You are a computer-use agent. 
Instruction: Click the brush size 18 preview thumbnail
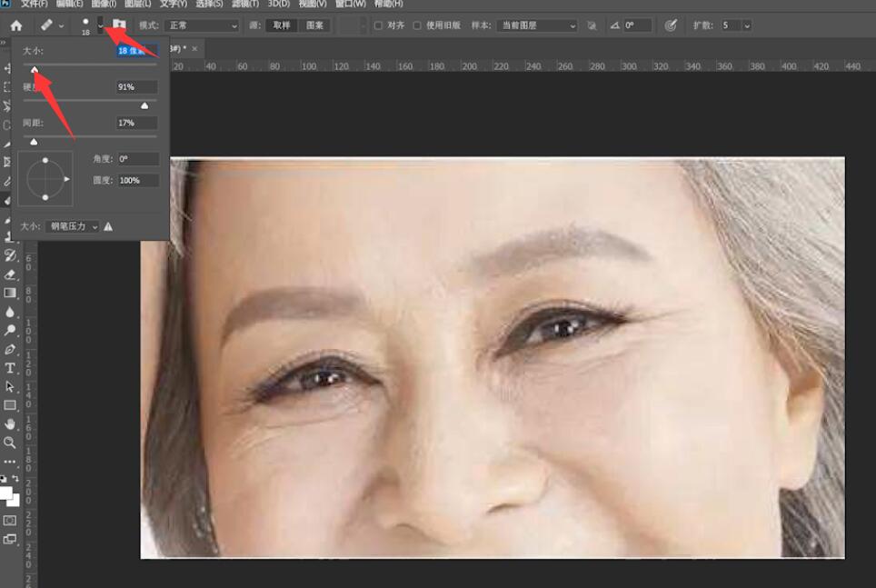tap(85, 25)
